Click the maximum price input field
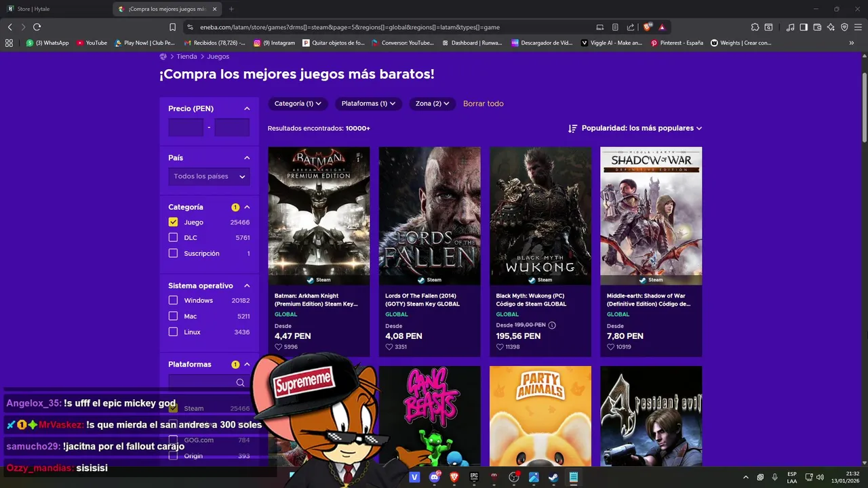Viewport: 868px width, 488px height. (232, 127)
